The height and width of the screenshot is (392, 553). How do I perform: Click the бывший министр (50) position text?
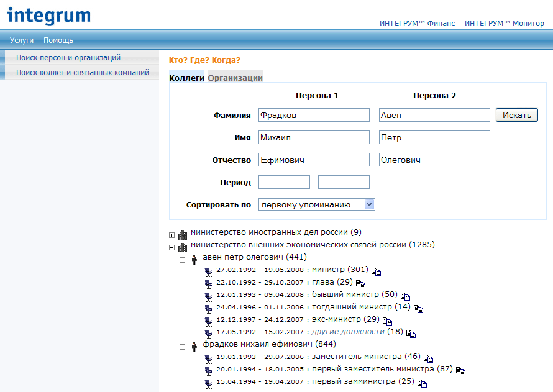[355, 294]
